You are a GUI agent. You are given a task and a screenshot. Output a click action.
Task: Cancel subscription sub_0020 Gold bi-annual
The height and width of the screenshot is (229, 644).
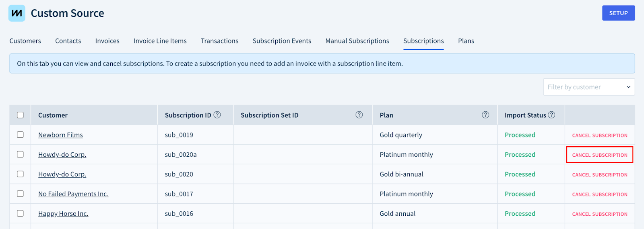tap(600, 175)
